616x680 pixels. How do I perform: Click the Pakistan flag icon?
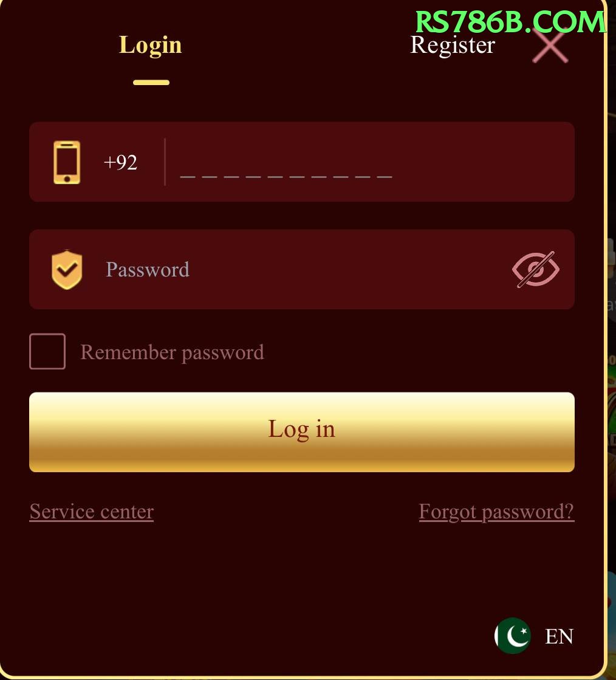(x=512, y=636)
